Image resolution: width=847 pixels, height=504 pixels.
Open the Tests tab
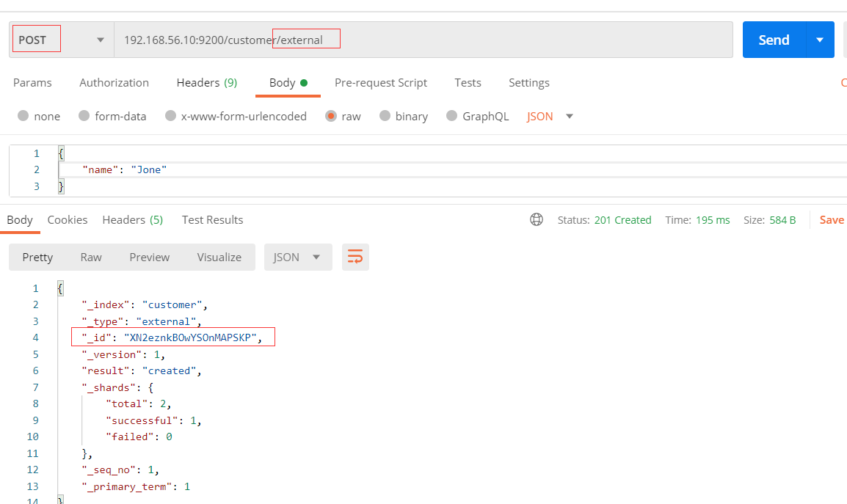tap(468, 83)
